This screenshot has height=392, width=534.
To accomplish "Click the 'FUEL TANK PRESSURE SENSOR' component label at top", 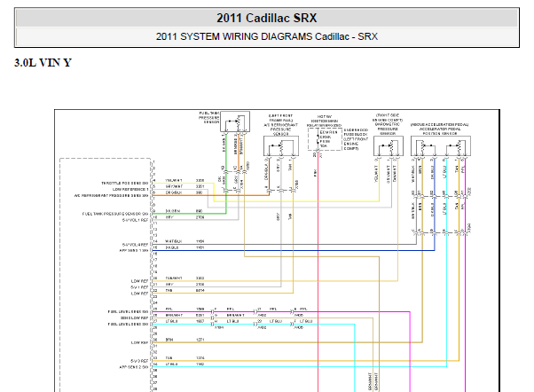I will pos(209,117).
